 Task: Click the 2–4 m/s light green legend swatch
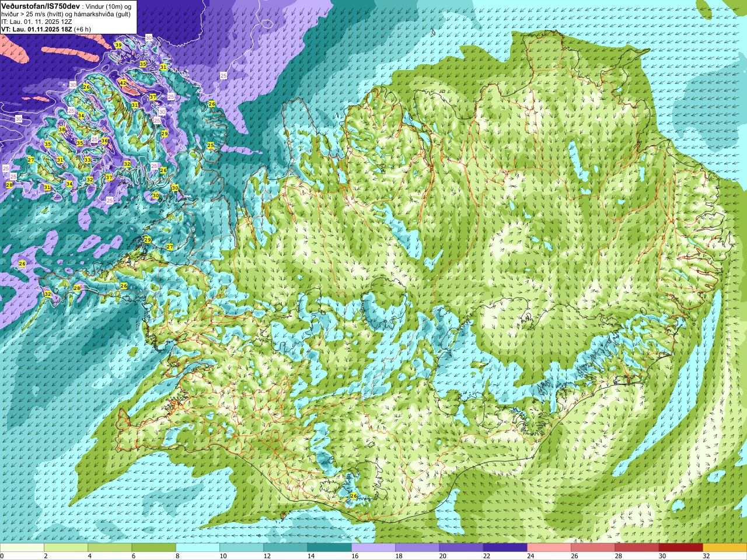[66, 548]
